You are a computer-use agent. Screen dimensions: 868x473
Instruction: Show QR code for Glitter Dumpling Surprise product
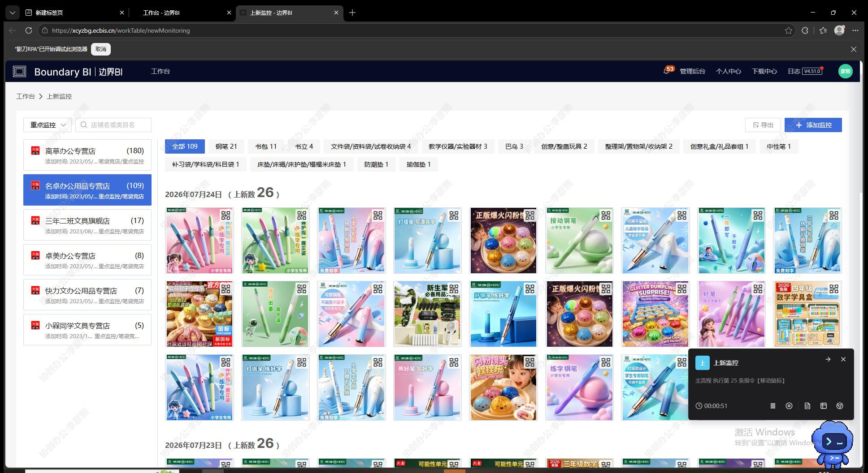point(682,289)
